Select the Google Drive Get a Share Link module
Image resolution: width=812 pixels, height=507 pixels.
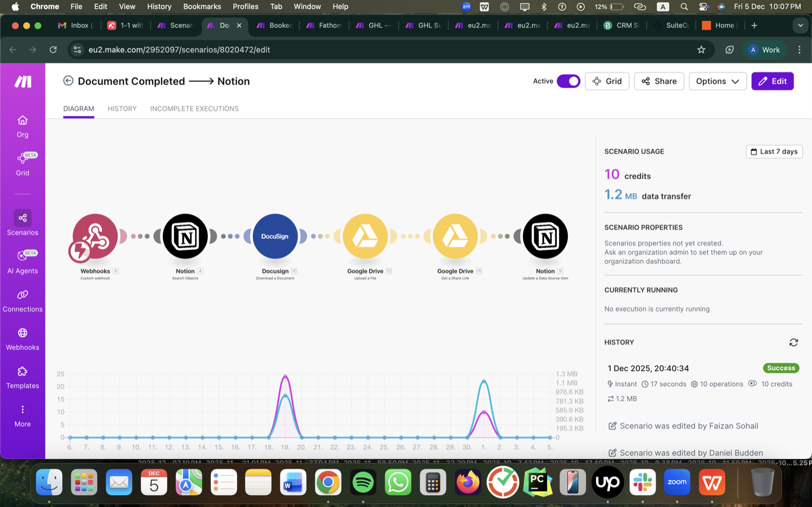coord(455,236)
